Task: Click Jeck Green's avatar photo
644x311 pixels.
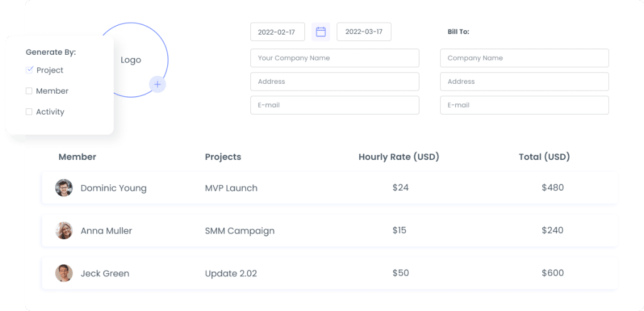Action: click(64, 273)
